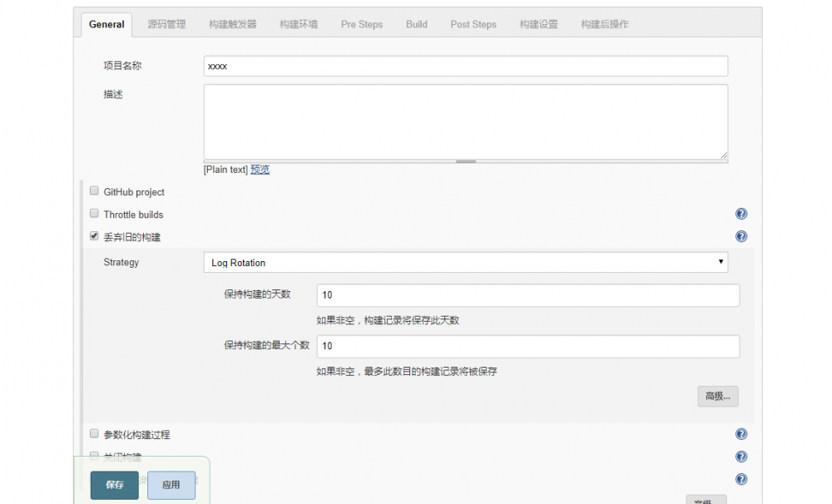Screen dimensions: 832x504
Task: Click the 高级... advanced button
Action: tap(717, 396)
